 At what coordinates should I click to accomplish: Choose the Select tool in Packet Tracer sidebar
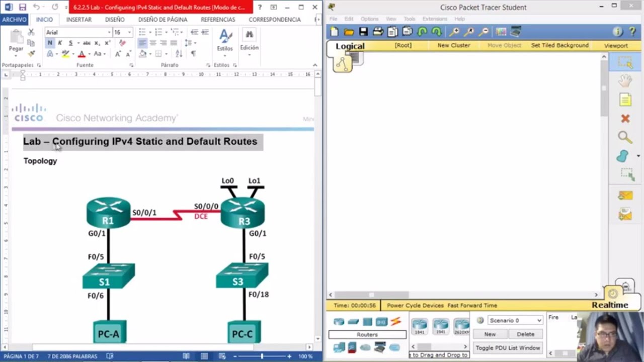tap(625, 62)
